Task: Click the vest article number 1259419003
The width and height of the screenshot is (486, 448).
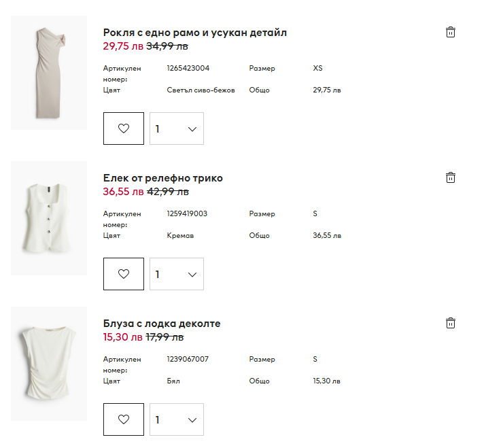Action: pos(187,213)
